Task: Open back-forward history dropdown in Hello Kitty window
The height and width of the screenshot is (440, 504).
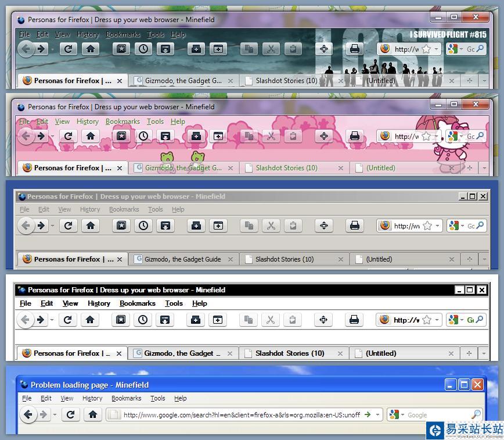Action: 52,137
